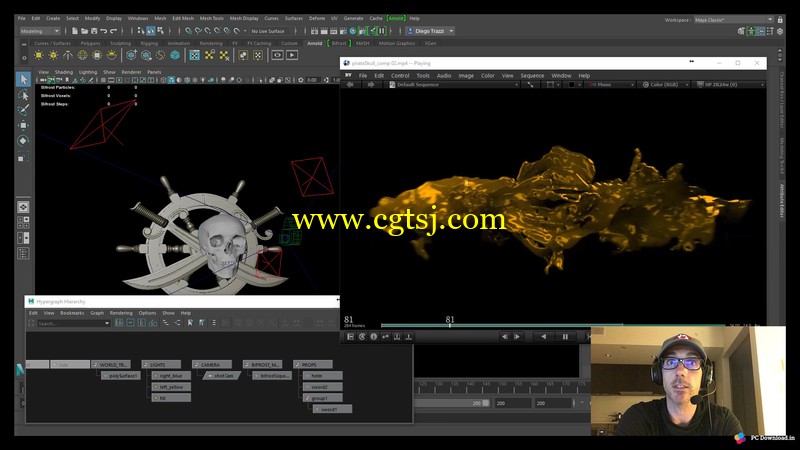The width and height of the screenshot is (800, 450).
Task: Toggle Select by object type mode
Action: click(151, 31)
